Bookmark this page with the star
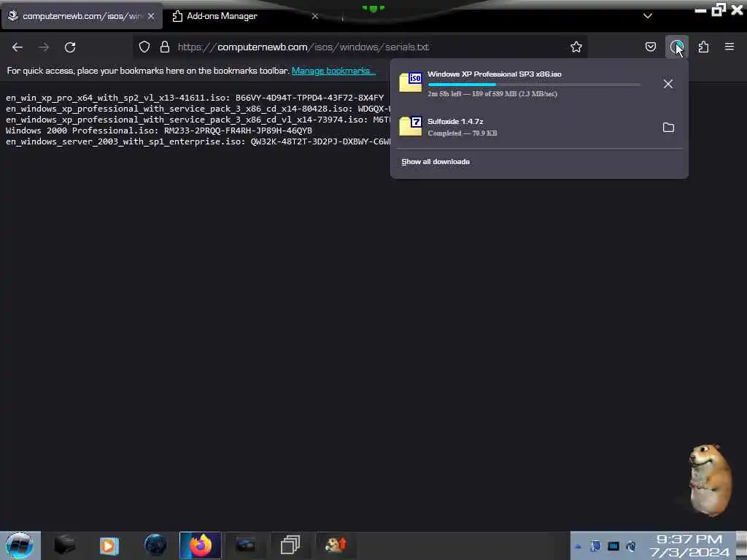Viewport: 747px width, 560px height. [x=576, y=47]
